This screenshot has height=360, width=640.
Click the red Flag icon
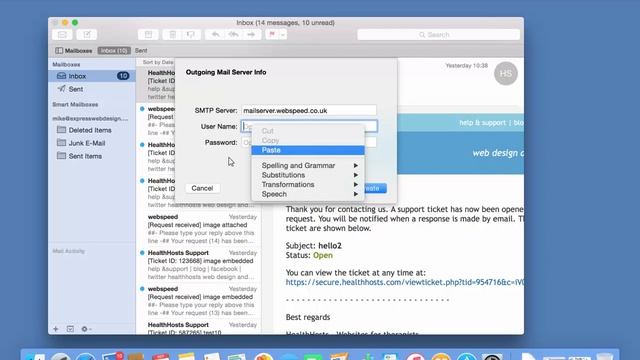272,35
